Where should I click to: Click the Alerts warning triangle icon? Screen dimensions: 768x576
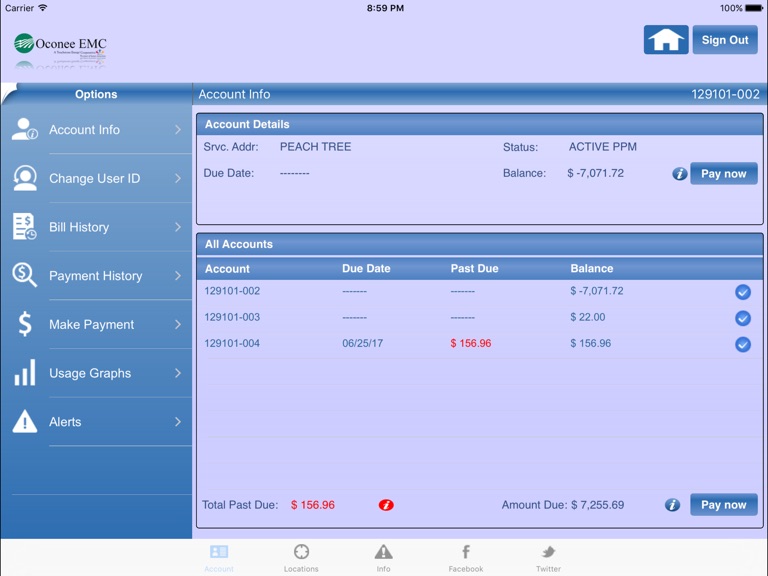pos(24,421)
